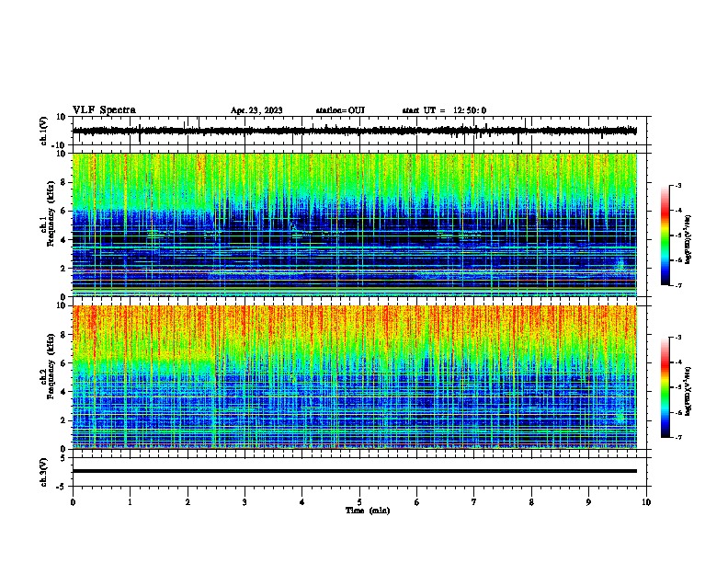Click the "station=OUJ" header label

(340, 110)
